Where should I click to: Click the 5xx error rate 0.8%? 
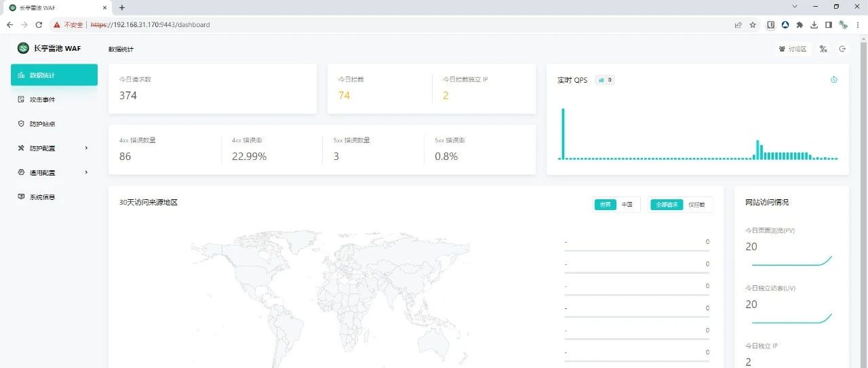pyautogui.click(x=446, y=157)
